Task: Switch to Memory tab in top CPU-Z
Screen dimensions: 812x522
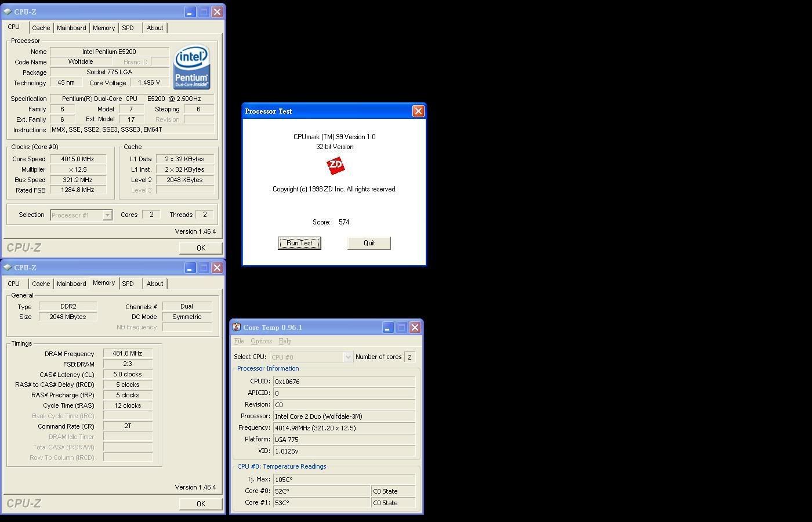Action: [x=104, y=28]
